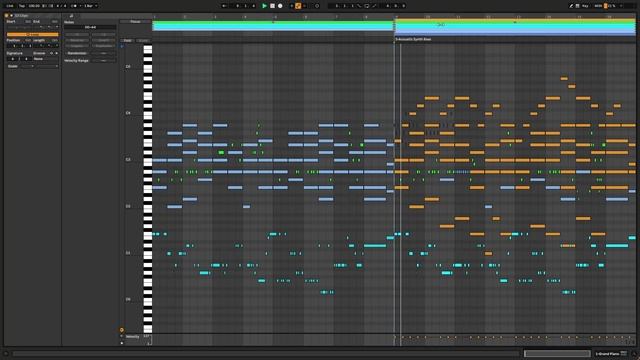Collapse the Velocity lane expander arrow
Viewport: 640px width, 360px height.
(x=121, y=336)
